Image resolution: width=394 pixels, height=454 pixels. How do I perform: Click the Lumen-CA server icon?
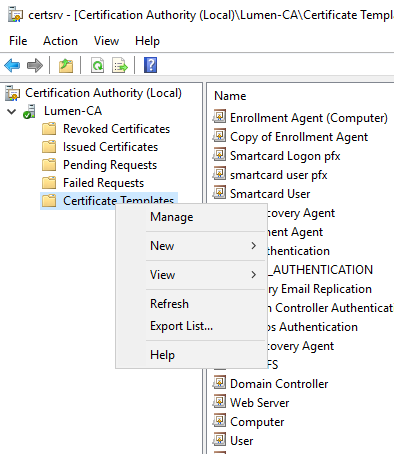click(x=29, y=111)
